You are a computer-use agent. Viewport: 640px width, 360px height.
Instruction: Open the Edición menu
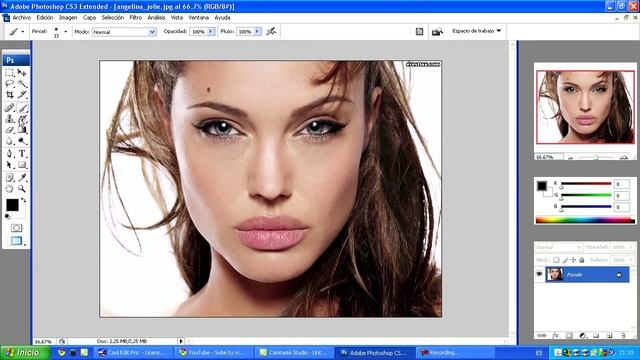click(x=45, y=18)
